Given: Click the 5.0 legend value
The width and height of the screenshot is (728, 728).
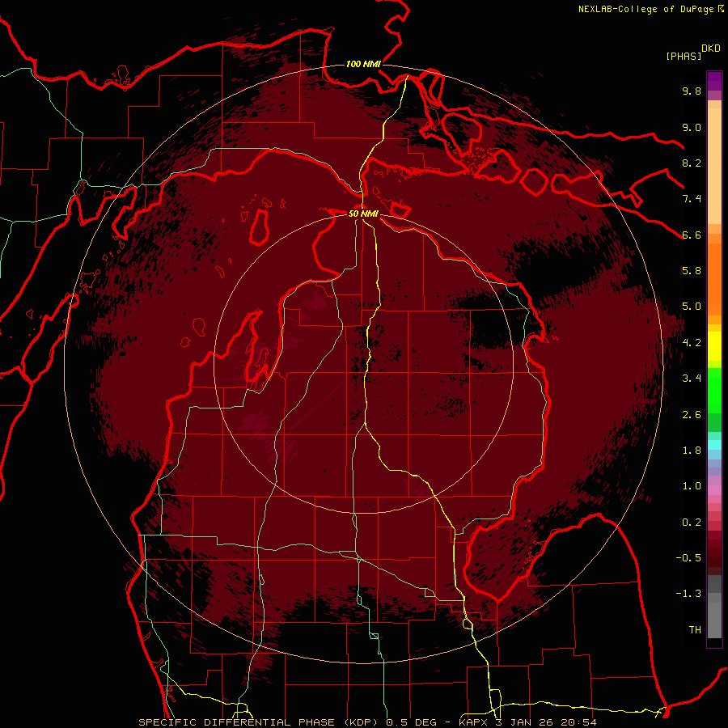Looking at the screenshot, I should click(692, 307).
